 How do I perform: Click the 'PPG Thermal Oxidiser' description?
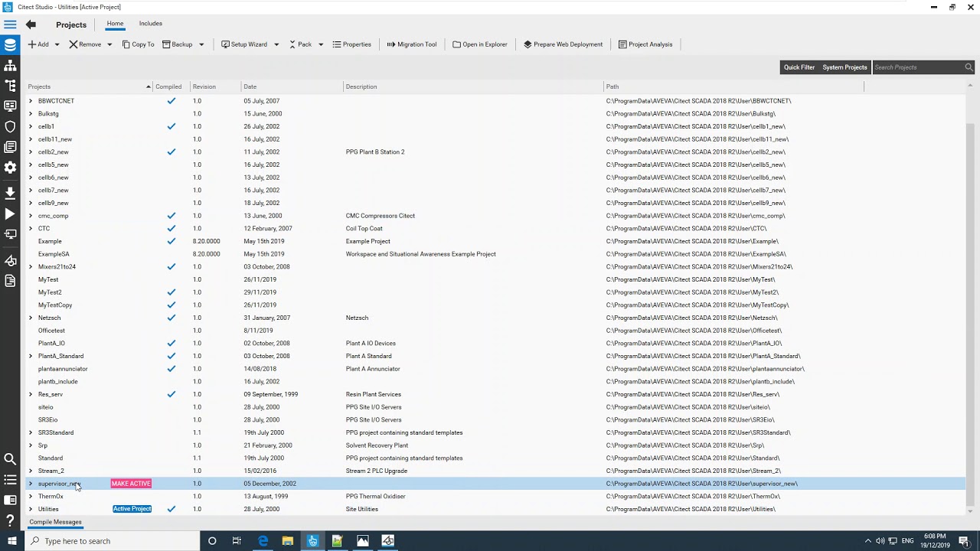tap(375, 497)
